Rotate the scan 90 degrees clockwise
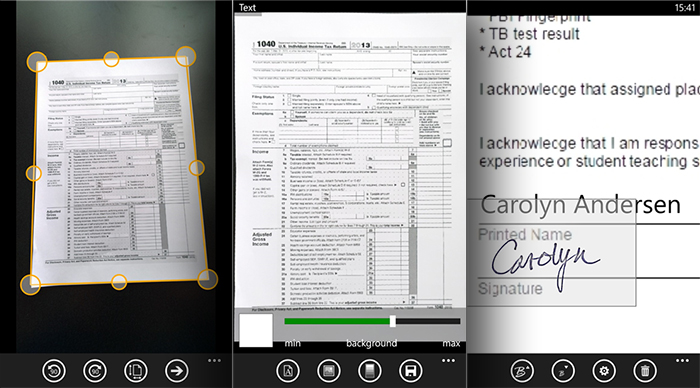 click(95, 371)
